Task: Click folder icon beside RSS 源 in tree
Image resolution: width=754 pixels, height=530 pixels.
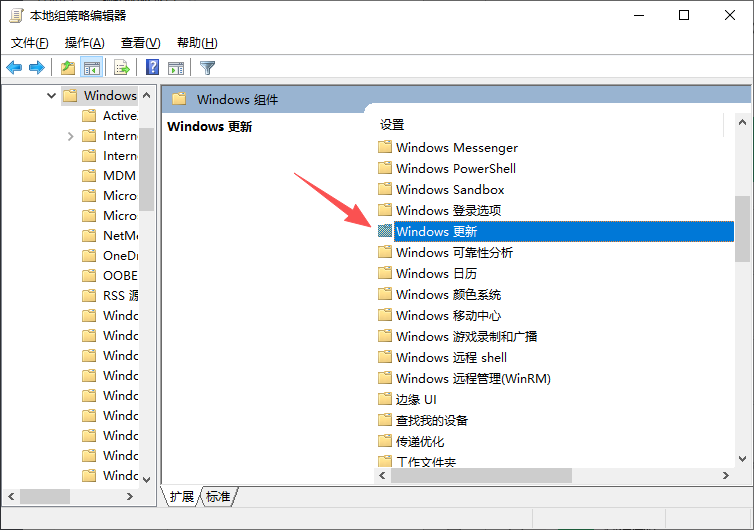Action: (89, 295)
